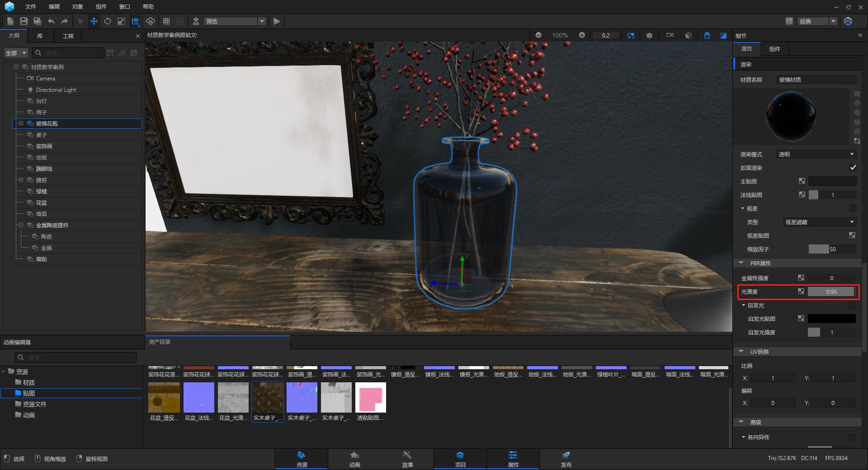Enable the 各向异性 checkbox
The width and height of the screenshot is (868, 470).
852,437
